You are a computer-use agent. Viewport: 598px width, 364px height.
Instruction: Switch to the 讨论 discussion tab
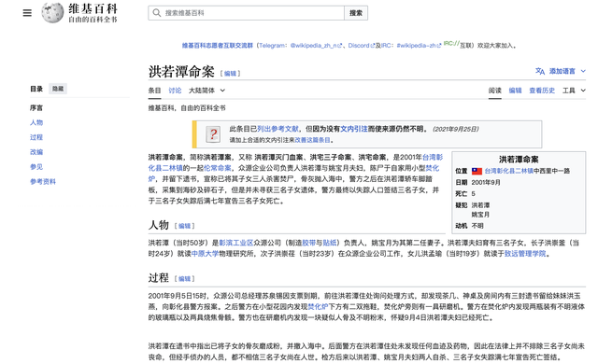pyautogui.click(x=175, y=91)
